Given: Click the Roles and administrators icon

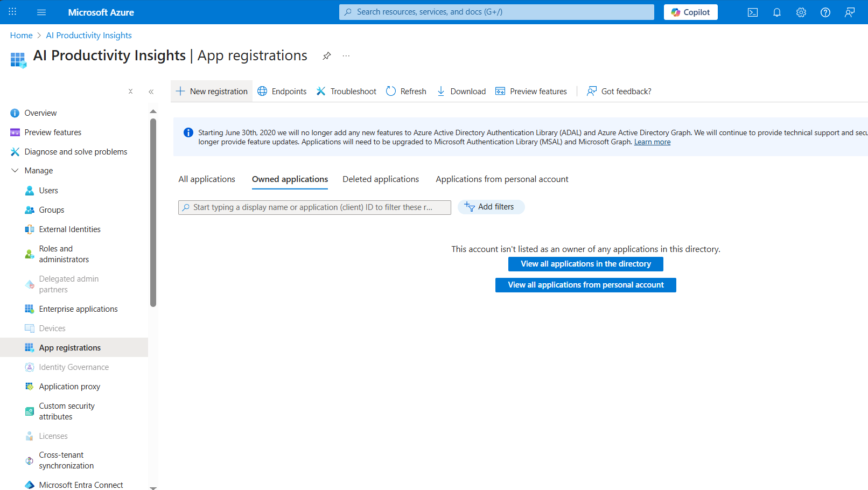Looking at the screenshot, I should coord(30,254).
